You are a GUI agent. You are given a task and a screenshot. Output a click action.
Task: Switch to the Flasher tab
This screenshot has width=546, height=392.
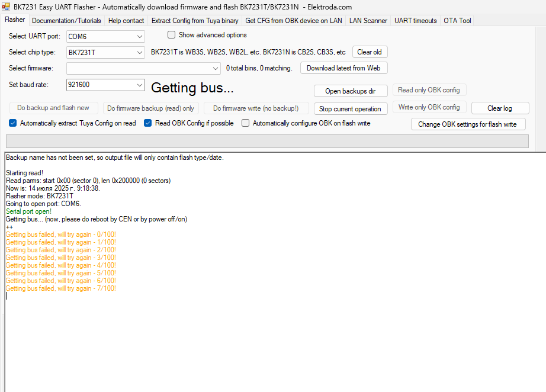(15, 20)
